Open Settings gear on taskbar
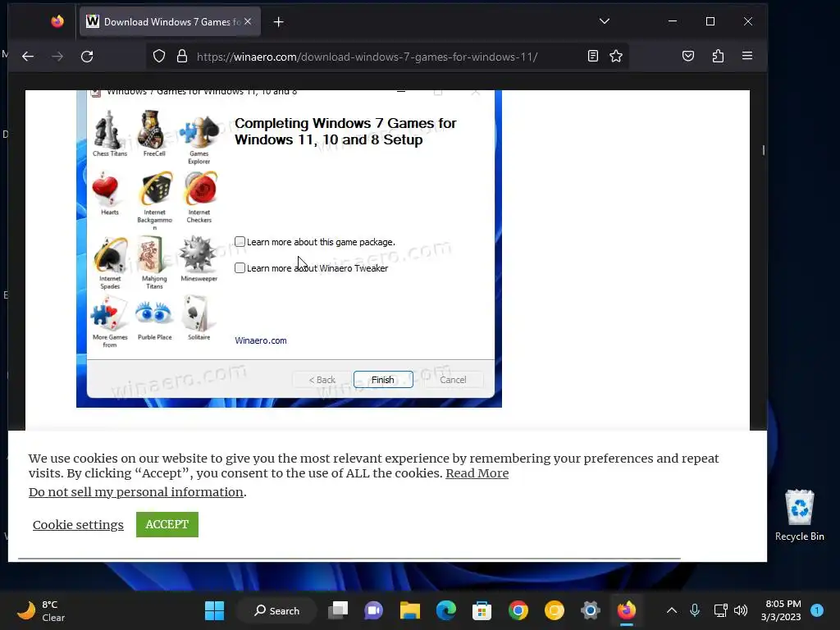This screenshot has width=840, height=630. coord(591,610)
